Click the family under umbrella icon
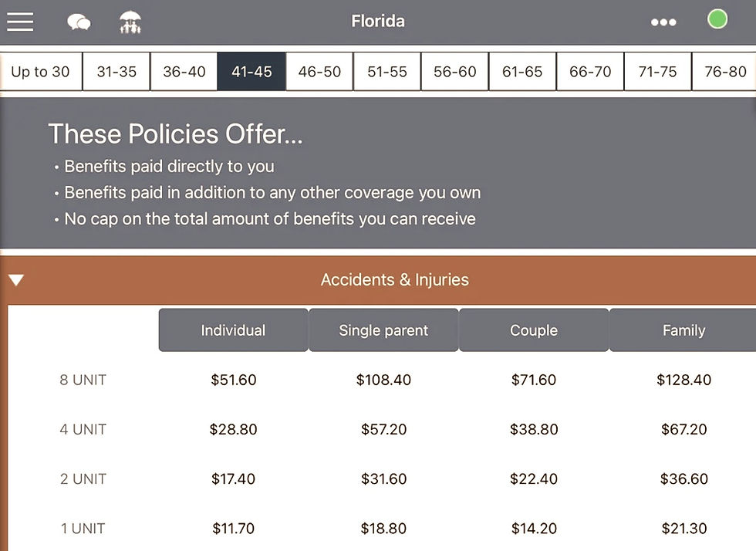The width and height of the screenshot is (756, 551). (x=130, y=22)
